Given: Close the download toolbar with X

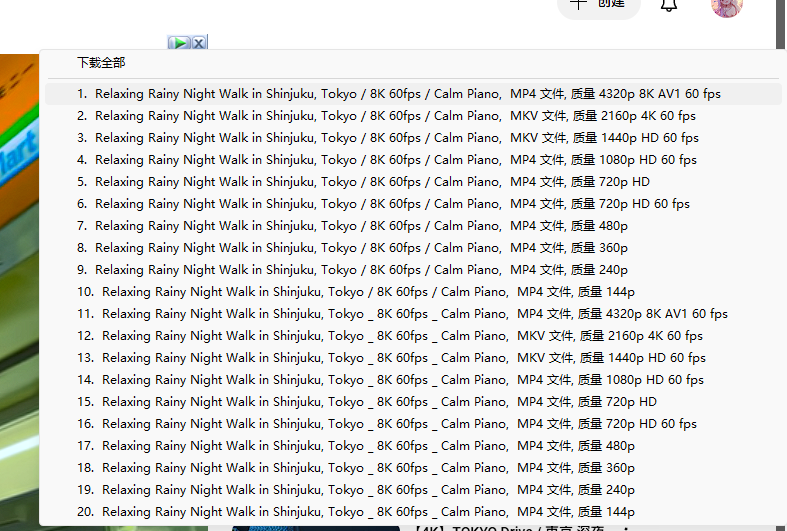Looking at the screenshot, I should [x=199, y=42].
